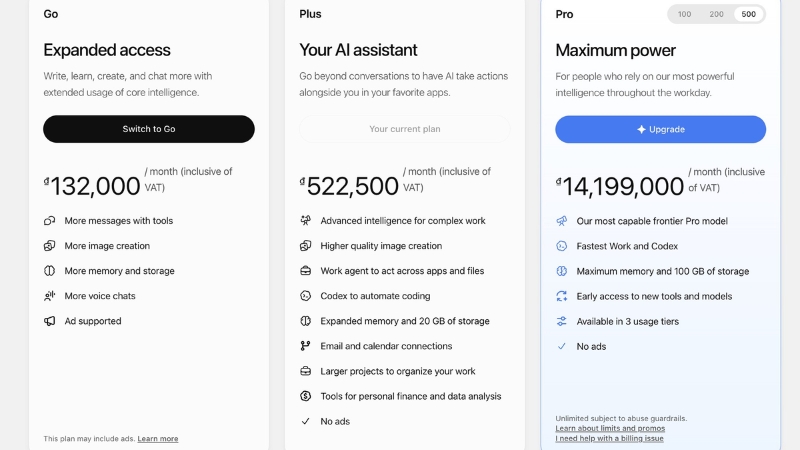800x450 pixels.
Task: Click the Codex icon in Plus features
Action: pyautogui.click(x=305, y=296)
